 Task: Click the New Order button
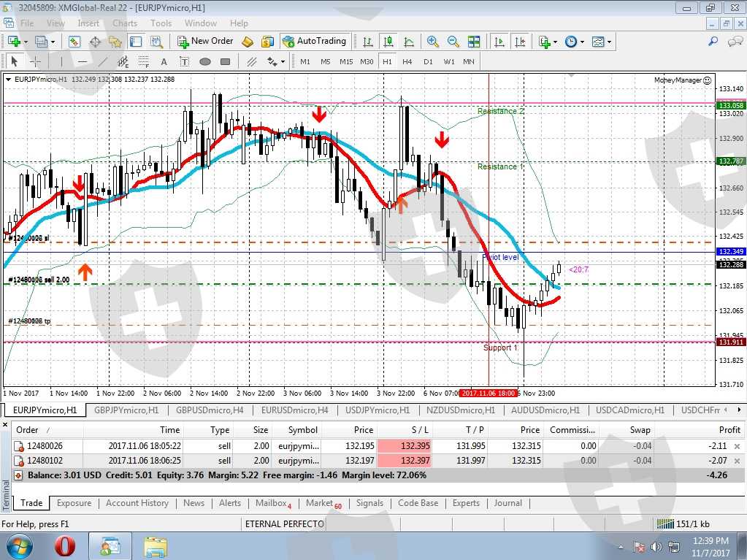click(x=204, y=42)
